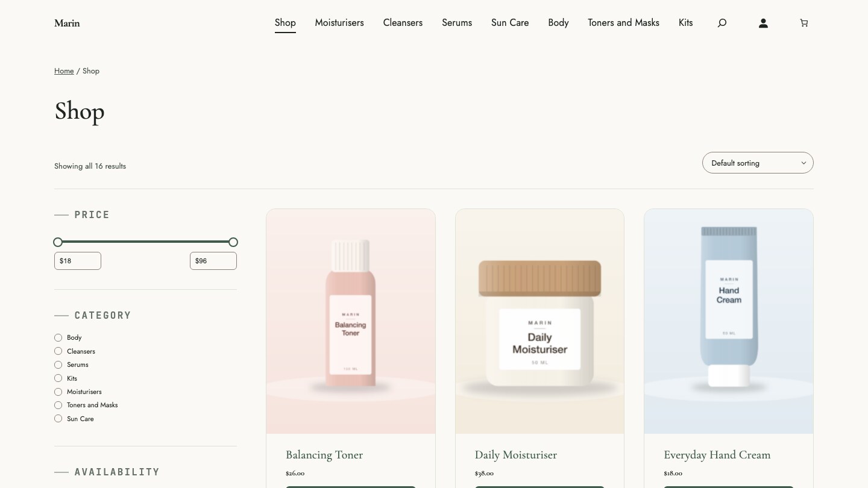Open the Daily Moisturiser product image
The width and height of the screenshot is (868, 488).
click(x=539, y=321)
